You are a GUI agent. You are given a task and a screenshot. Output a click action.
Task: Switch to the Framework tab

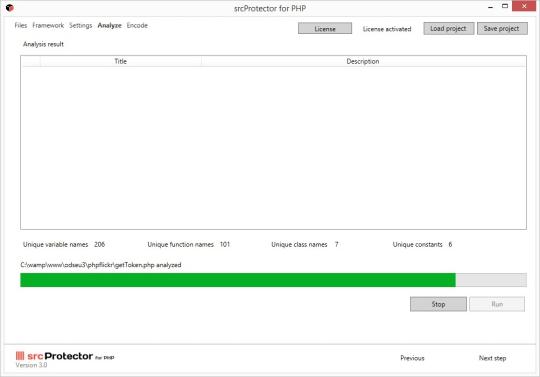pyautogui.click(x=48, y=25)
